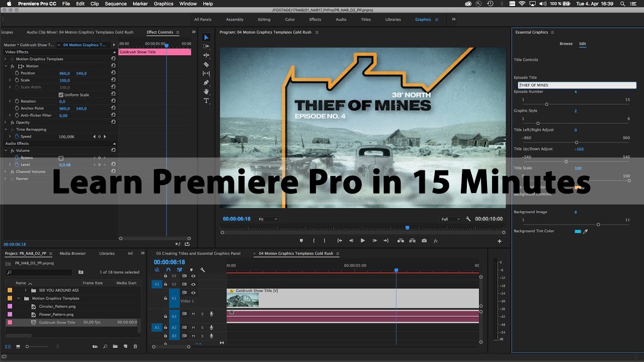Expand the SEE YOU AROUND ASS bin

(x=26, y=291)
